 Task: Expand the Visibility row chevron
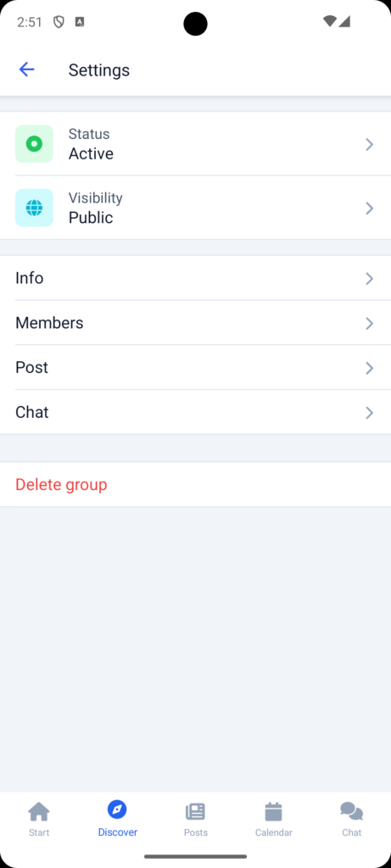(x=370, y=209)
